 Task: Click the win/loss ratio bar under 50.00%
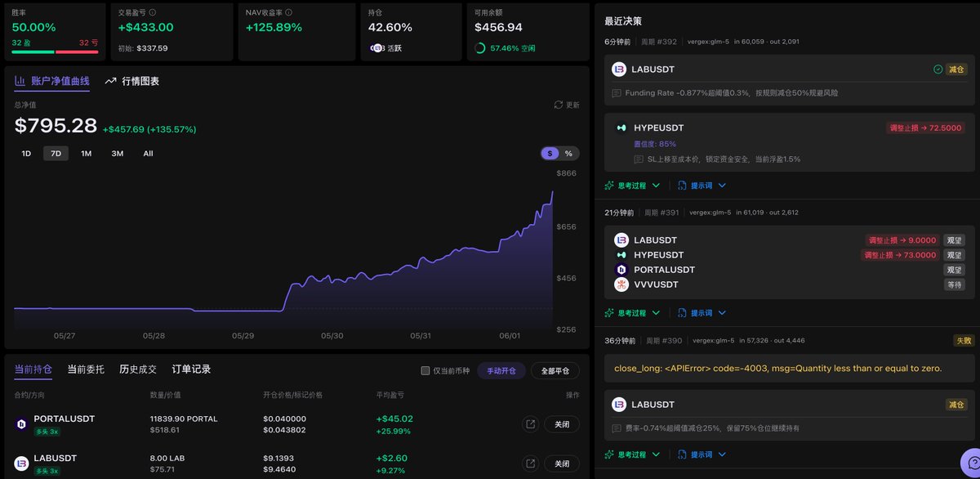(55, 52)
